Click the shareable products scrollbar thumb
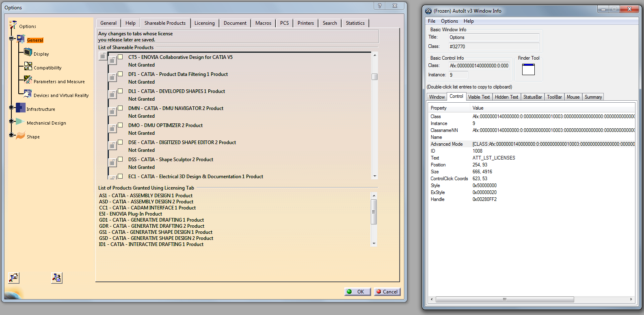644x315 pixels. coord(374,77)
